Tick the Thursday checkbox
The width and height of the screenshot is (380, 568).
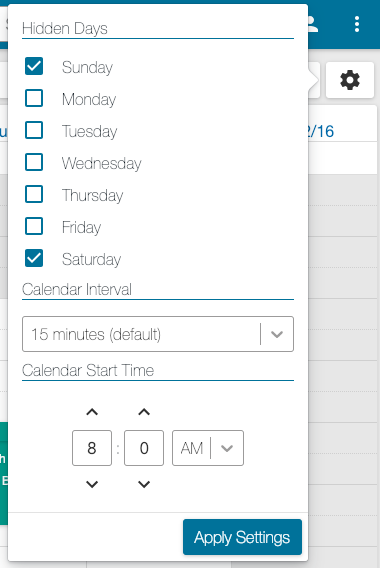(34, 194)
